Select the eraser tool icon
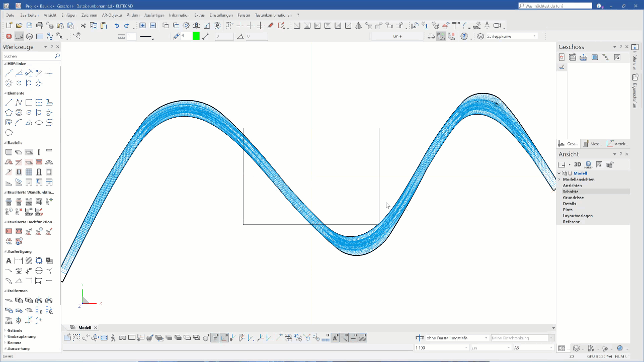This screenshot has width=644, height=362. click(271, 26)
